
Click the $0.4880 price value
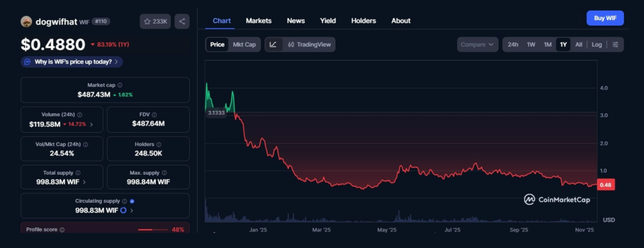(x=53, y=45)
